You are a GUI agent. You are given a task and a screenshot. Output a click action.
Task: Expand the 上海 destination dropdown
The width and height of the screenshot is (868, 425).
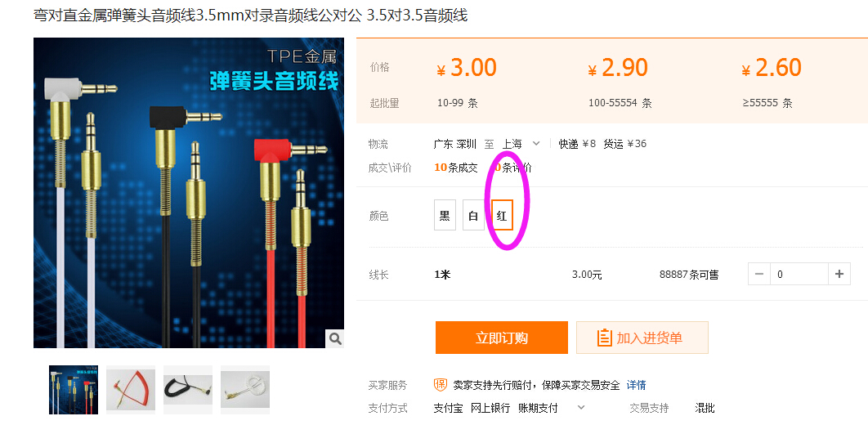tap(536, 144)
